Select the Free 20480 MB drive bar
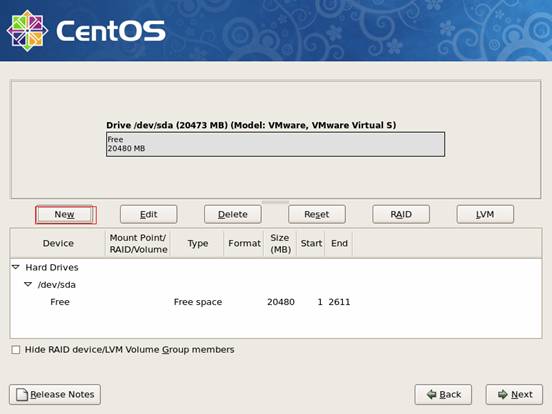Screen dimensions: 552x414 tap(275, 144)
